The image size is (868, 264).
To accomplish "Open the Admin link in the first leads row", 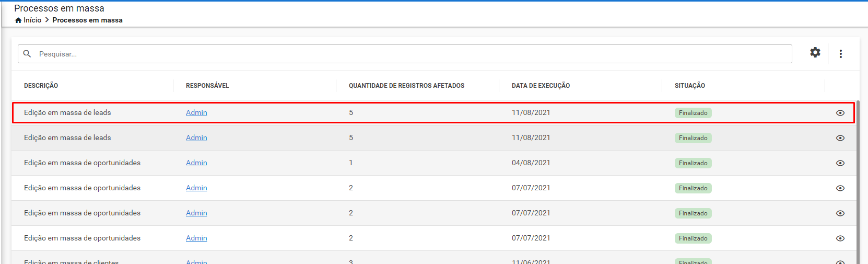I will point(196,113).
